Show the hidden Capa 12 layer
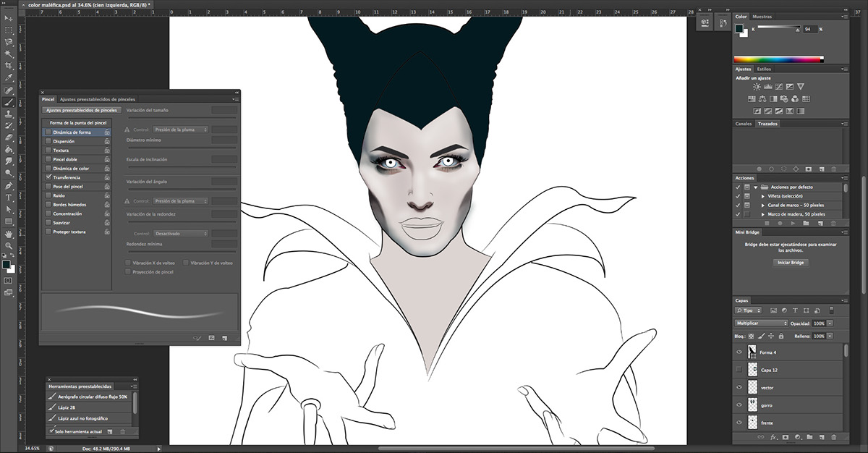 tap(739, 370)
